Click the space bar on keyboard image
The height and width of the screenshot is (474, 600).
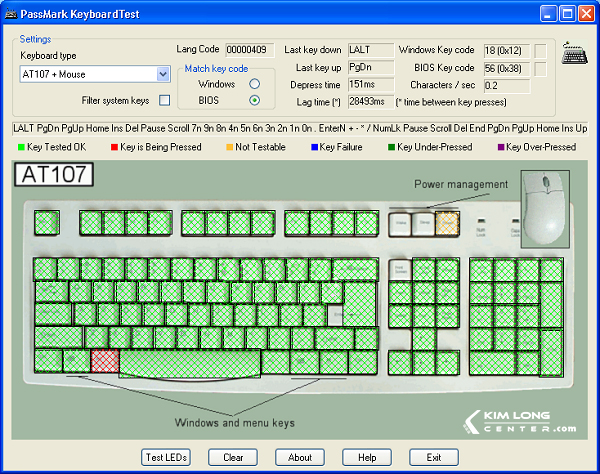coord(190,360)
